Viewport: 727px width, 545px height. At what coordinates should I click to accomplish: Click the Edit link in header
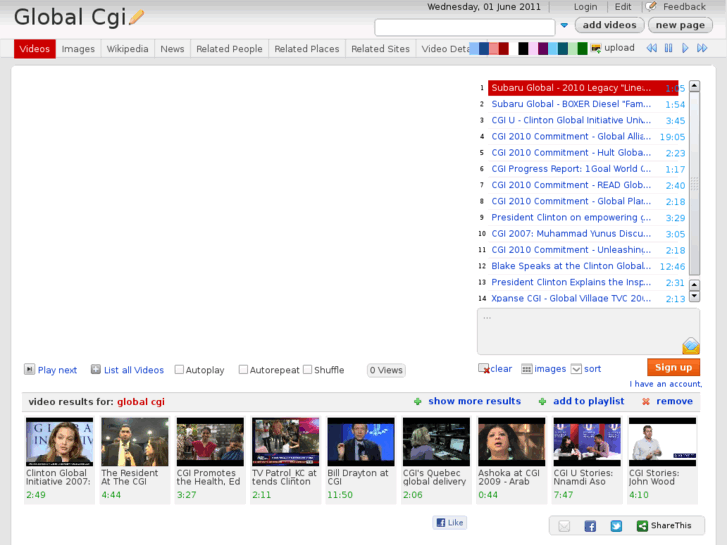pyautogui.click(x=623, y=7)
